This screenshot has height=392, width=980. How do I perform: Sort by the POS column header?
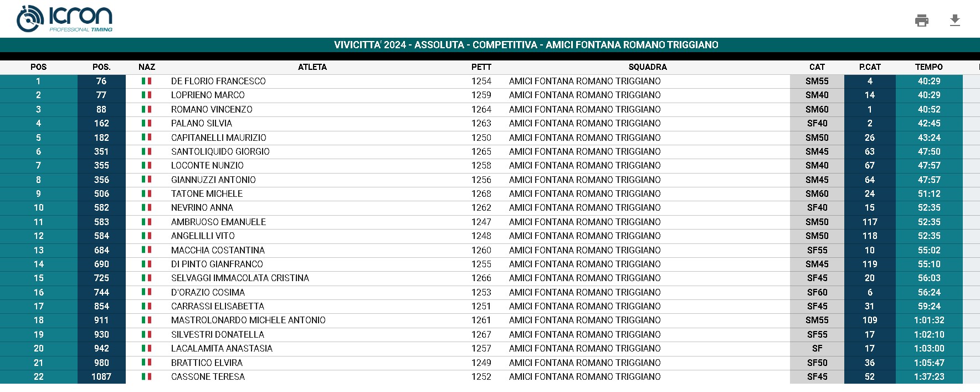tap(38, 67)
